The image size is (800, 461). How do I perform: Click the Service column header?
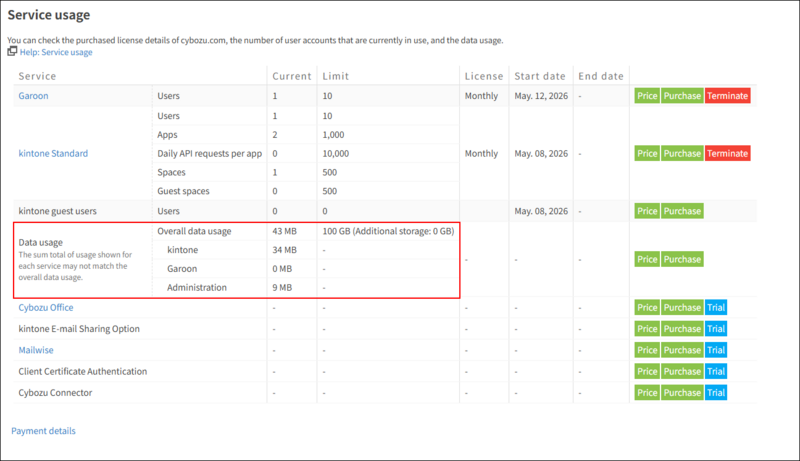(37, 76)
